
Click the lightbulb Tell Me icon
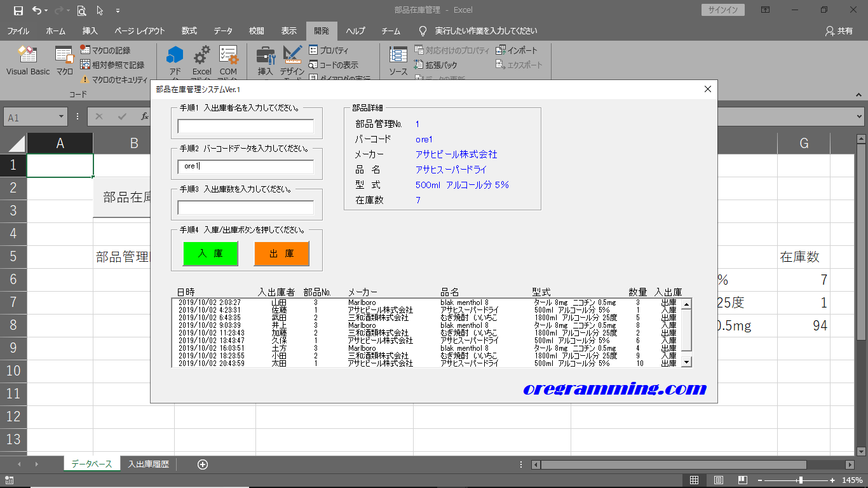coord(423,30)
